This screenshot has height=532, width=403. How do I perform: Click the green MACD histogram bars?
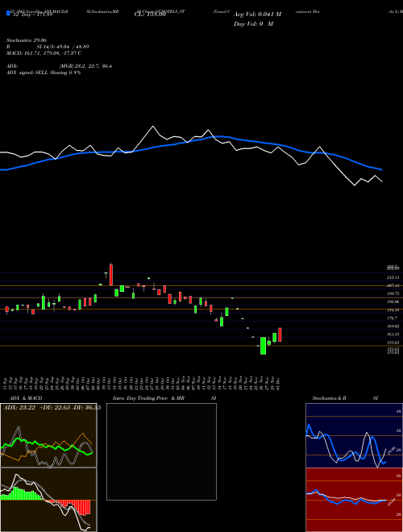[21, 494]
